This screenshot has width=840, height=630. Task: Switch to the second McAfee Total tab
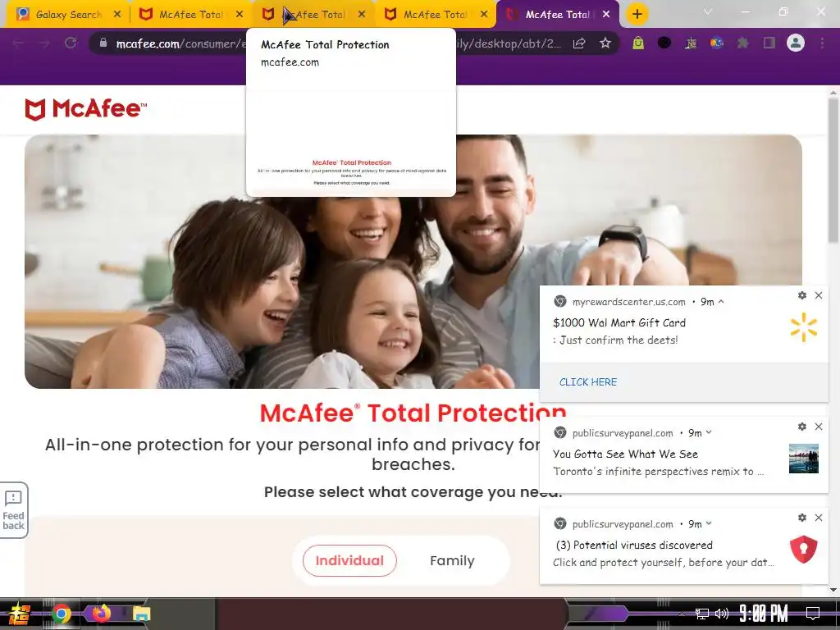(x=313, y=15)
